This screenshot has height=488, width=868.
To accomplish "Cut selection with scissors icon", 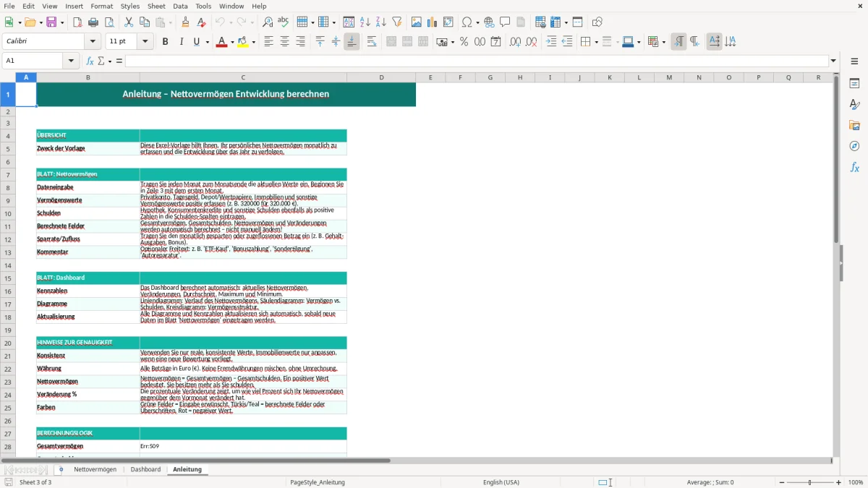I will [128, 22].
